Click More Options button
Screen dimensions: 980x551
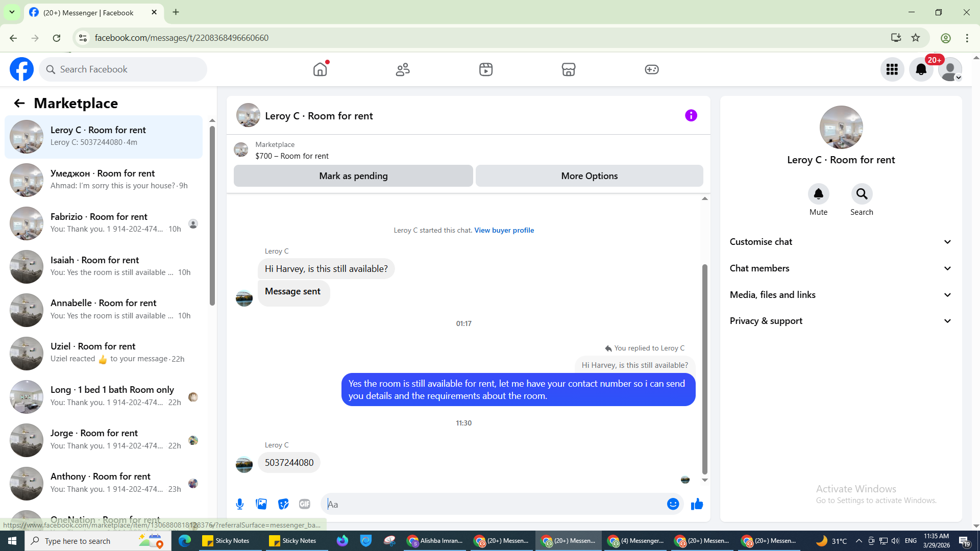[x=590, y=176]
